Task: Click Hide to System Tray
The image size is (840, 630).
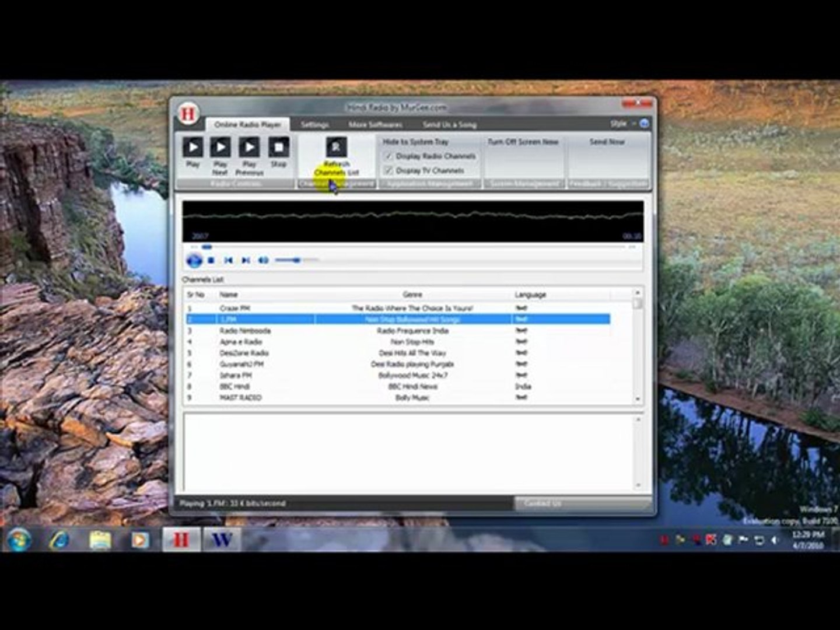Action: (x=415, y=142)
